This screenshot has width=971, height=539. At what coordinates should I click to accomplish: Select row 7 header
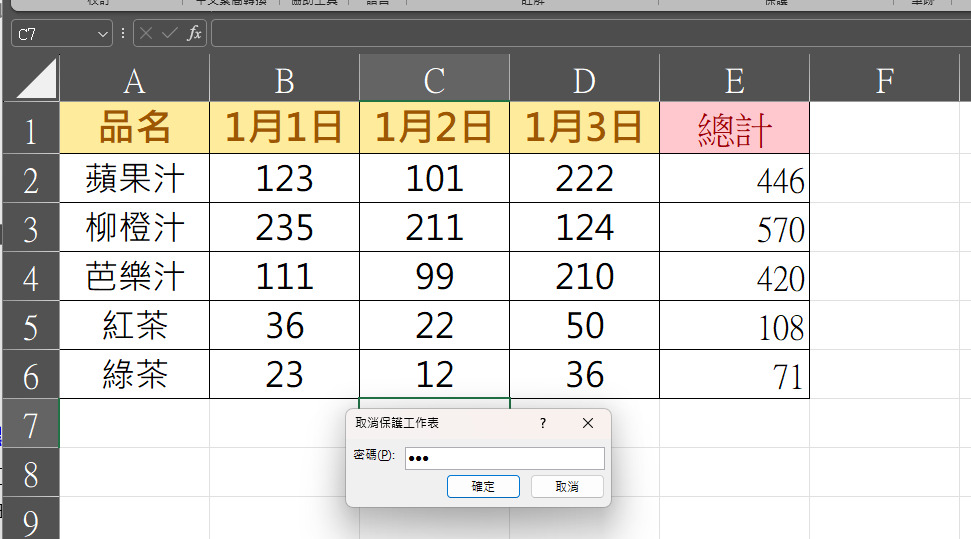tap(32, 423)
